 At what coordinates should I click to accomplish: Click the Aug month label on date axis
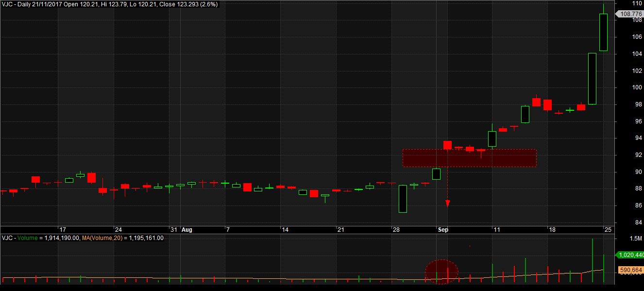(x=187, y=230)
